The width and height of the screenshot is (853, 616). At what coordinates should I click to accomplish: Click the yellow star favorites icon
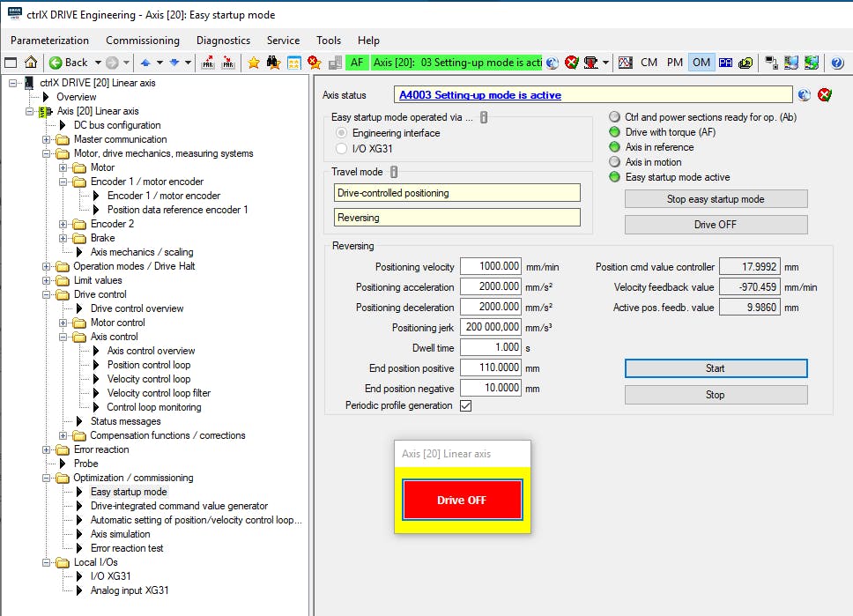pos(254,63)
